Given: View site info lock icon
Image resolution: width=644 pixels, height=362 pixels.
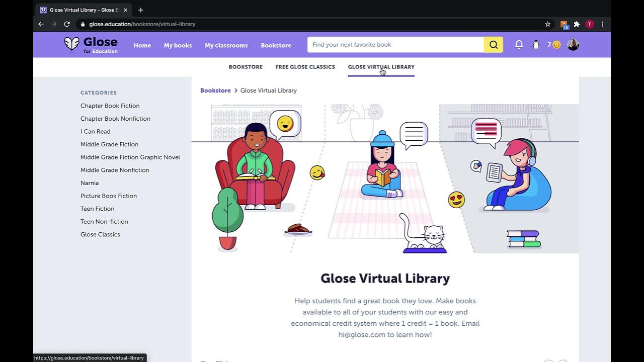Looking at the screenshot, I should [x=83, y=24].
